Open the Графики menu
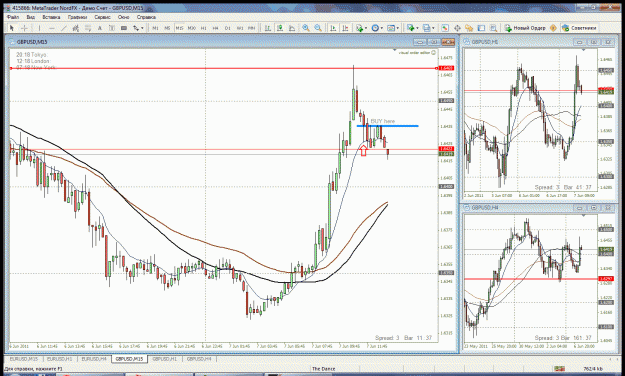 coord(77,17)
